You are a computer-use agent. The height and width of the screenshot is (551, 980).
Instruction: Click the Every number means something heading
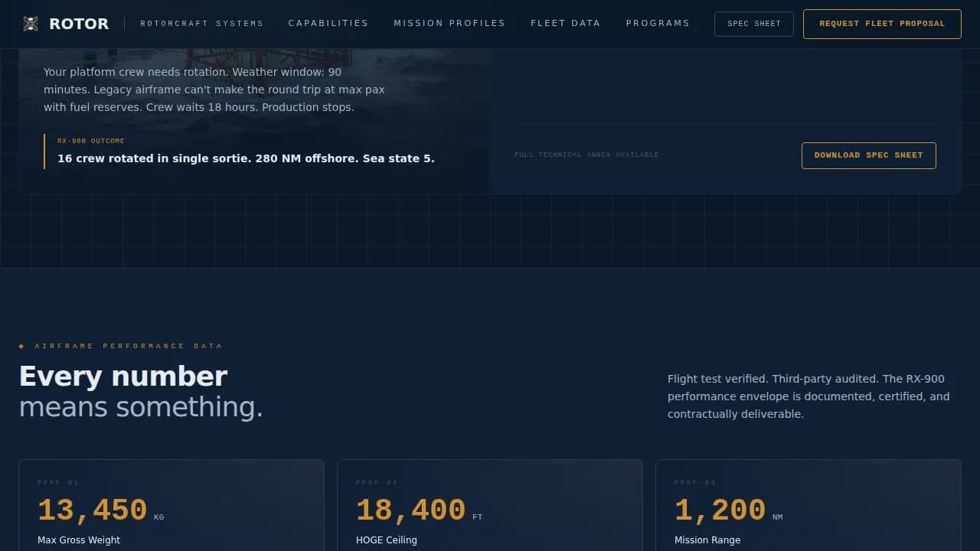(141, 391)
